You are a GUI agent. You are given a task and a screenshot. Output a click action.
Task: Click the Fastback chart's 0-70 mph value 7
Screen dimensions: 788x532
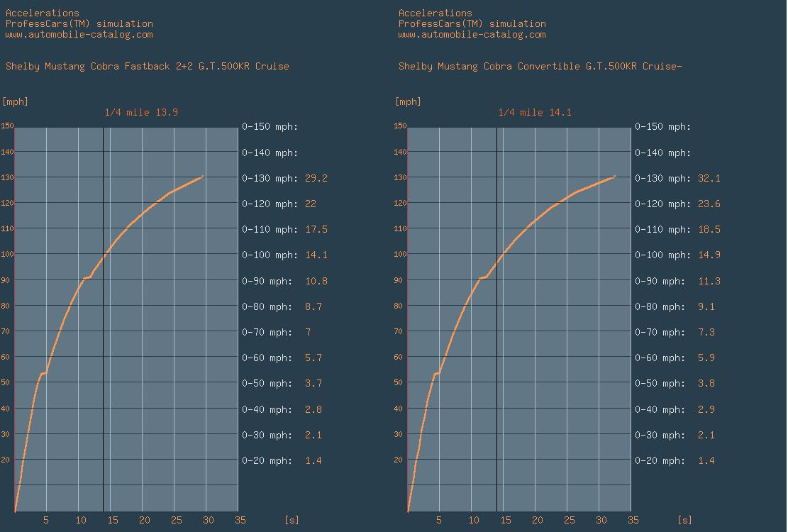tap(308, 333)
